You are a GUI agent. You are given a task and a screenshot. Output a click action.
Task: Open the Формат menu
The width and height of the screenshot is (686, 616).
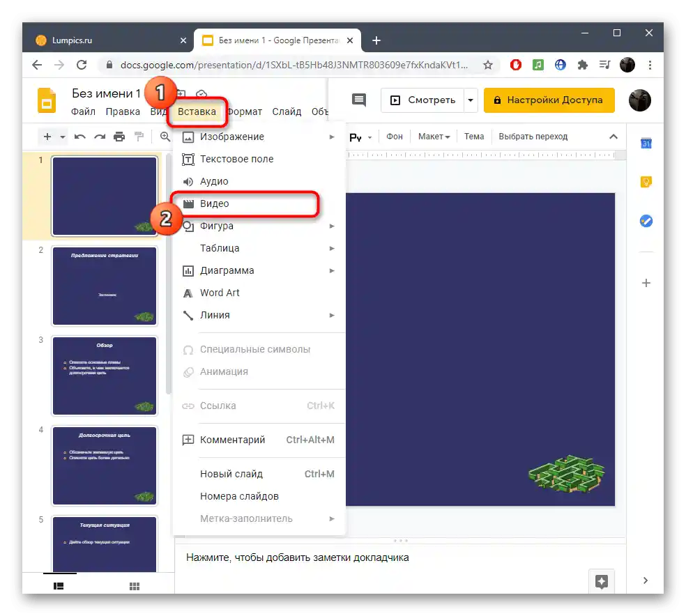[244, 111]
